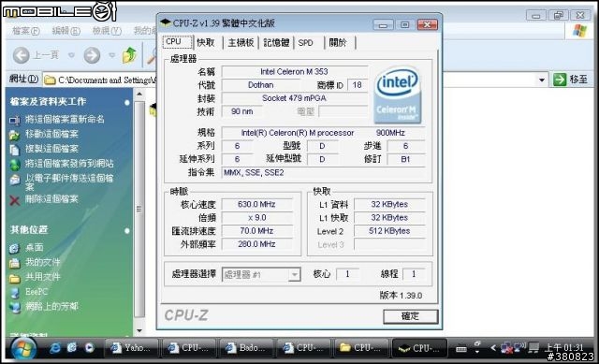Expand the Explorer address bar dropdown
The image size is (599, 364).
542,80
